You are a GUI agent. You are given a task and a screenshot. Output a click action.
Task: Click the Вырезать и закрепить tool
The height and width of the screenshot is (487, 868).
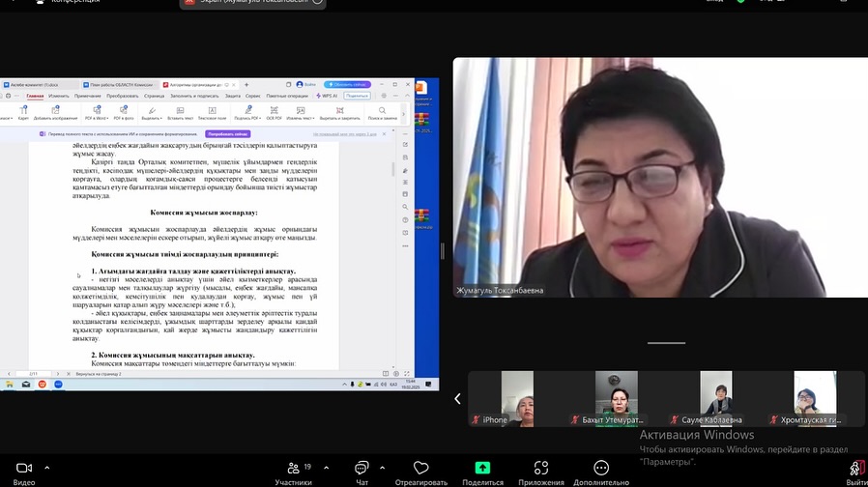[340, 113]
